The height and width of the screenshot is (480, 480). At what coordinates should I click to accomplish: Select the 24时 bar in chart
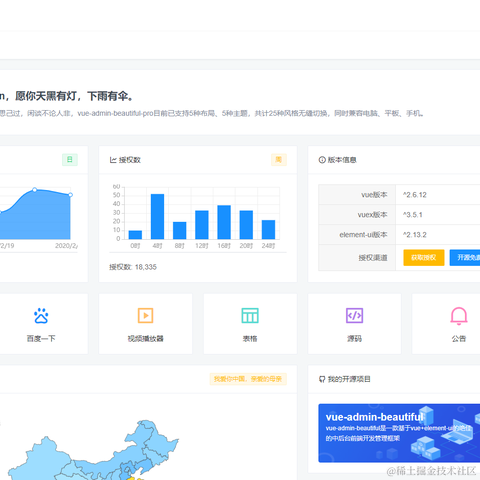pyautogui.click(x=268, y=229)
